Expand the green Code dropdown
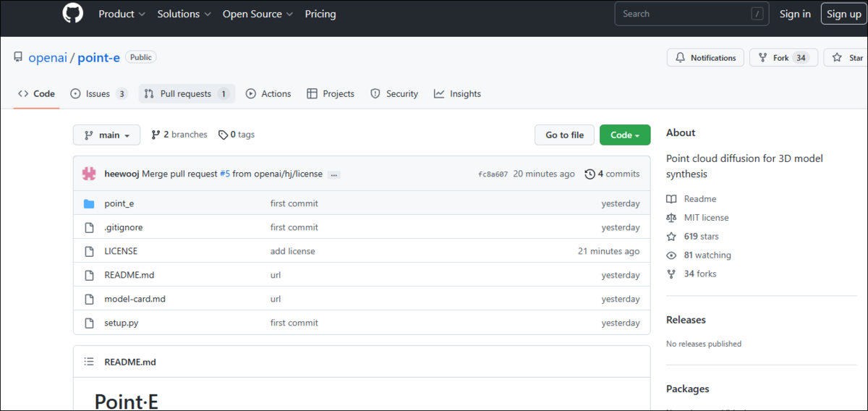Image resolution: width=868 pixels, height=411 pixels. 625,135
